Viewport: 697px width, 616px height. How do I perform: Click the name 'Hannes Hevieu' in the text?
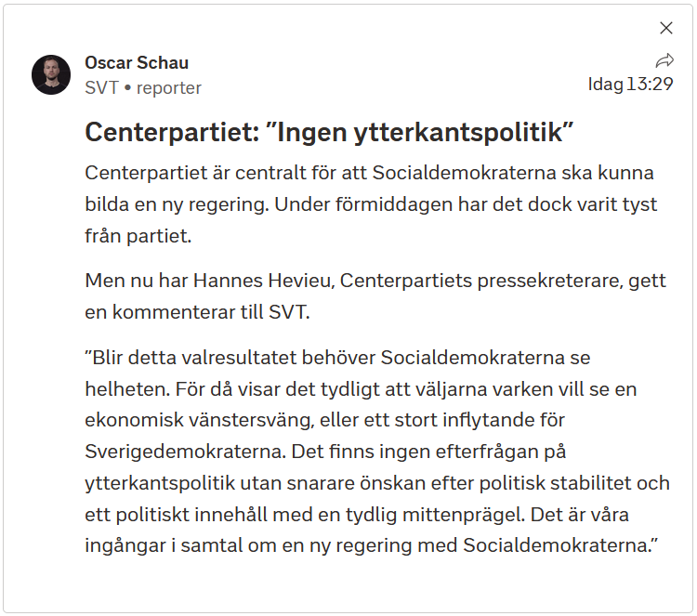pyautogui.click(x=262, y=281)
